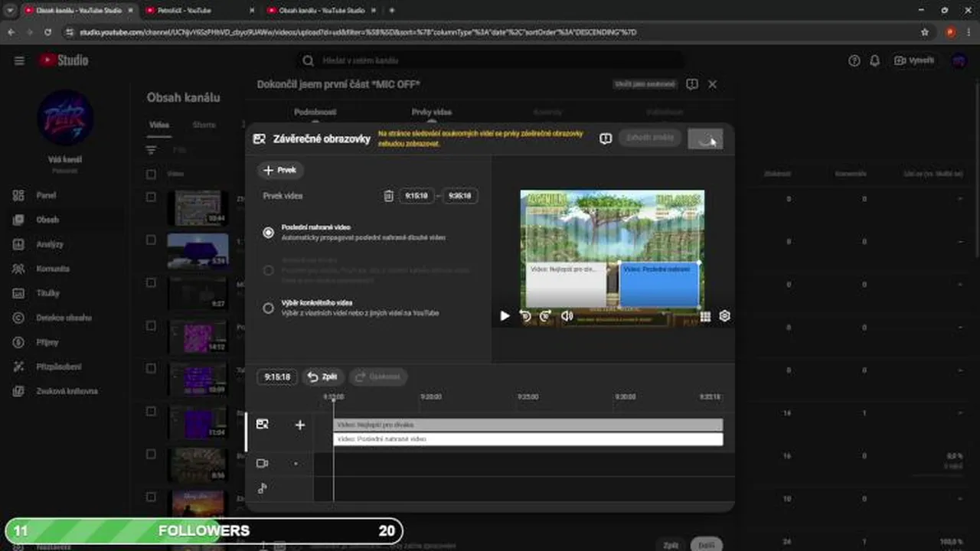The width and height of the screenshot is (980, 551).
Task: Tick checkbox of the 5:34 video row
Action: (151, 240)
